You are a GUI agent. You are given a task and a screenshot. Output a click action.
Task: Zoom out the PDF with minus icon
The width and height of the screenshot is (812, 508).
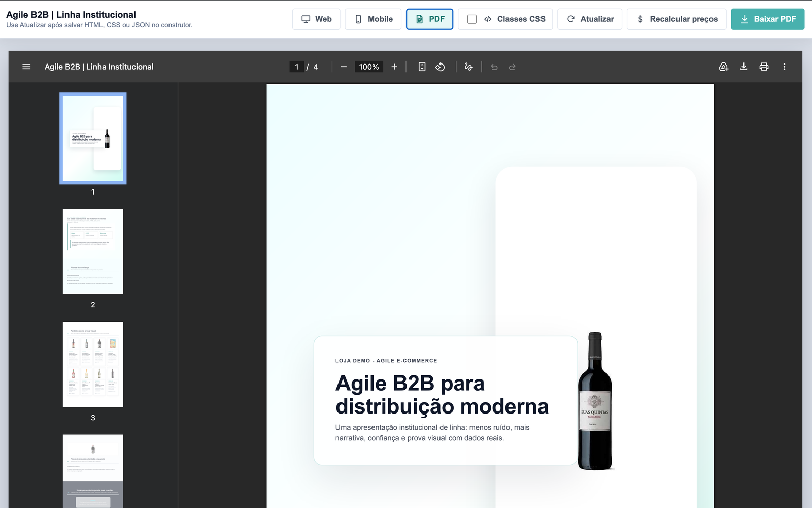click(x=344, y=67)
